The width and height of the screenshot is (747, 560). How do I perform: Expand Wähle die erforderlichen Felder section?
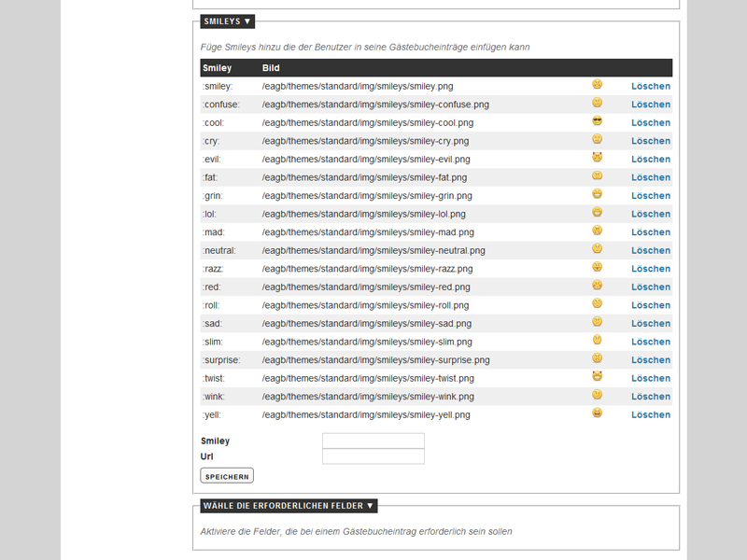point(289,506)
